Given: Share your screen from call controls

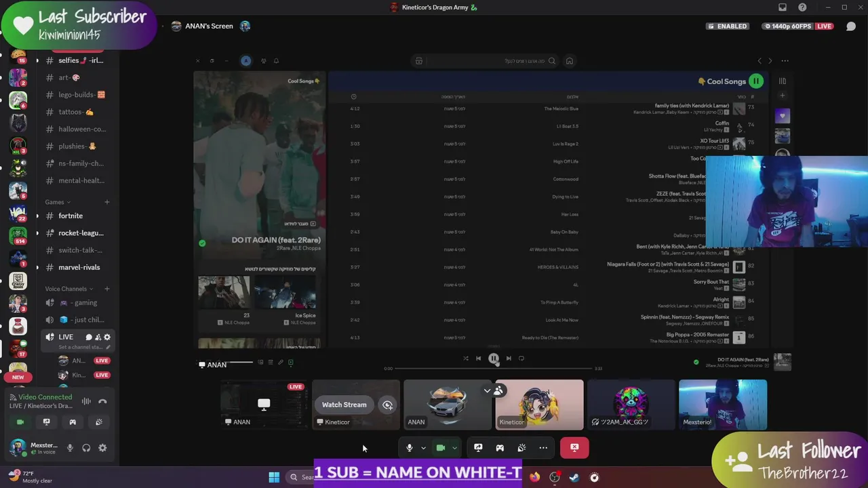Looking at the screenshot, I should pyautogui.click(x=478, y=447).
